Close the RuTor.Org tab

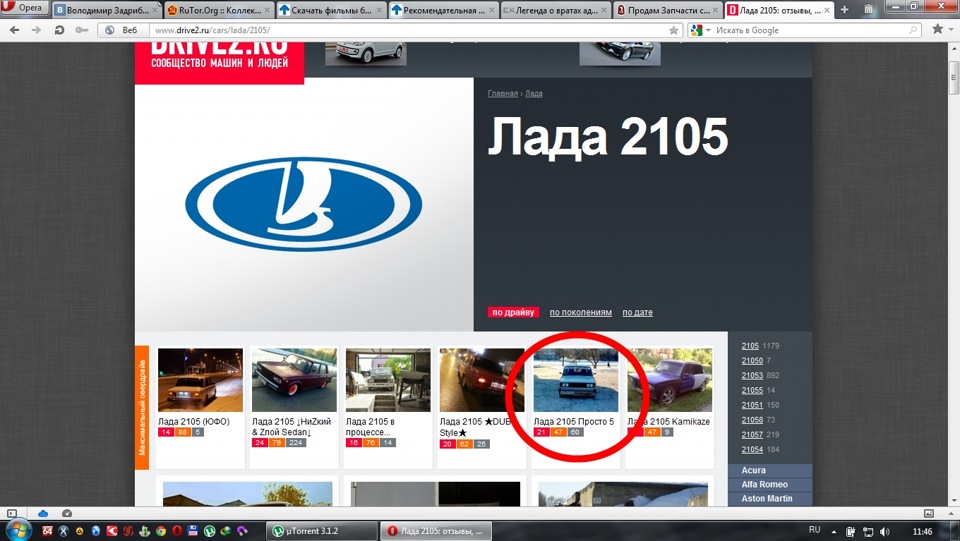point(267,10)
